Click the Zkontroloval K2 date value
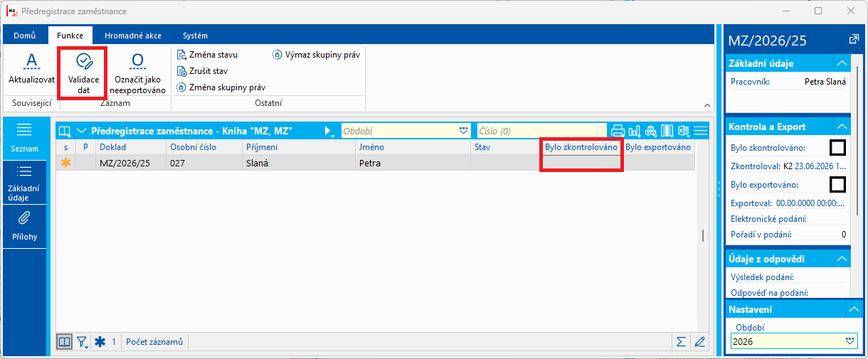Viewport: 868px width, 359px height. tap(815, 166)
